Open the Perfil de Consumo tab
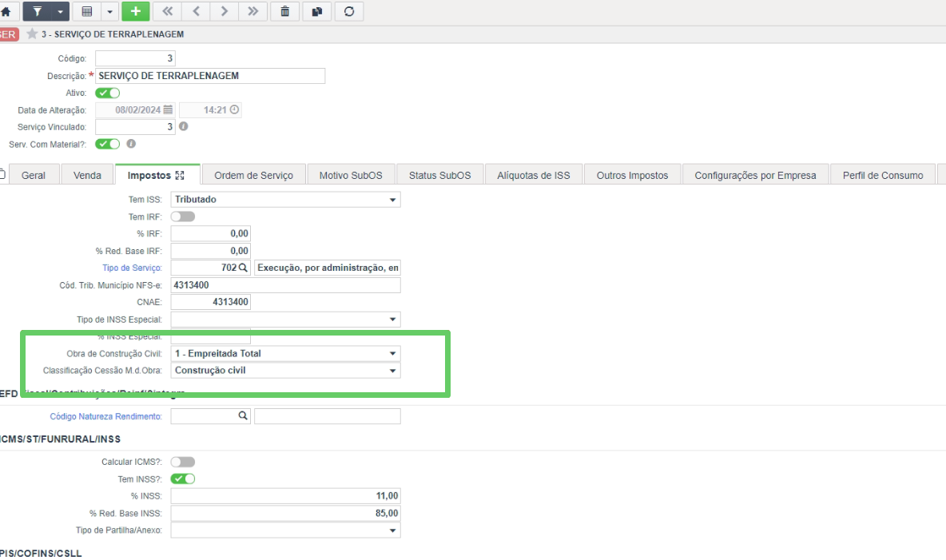 (883, 175)
